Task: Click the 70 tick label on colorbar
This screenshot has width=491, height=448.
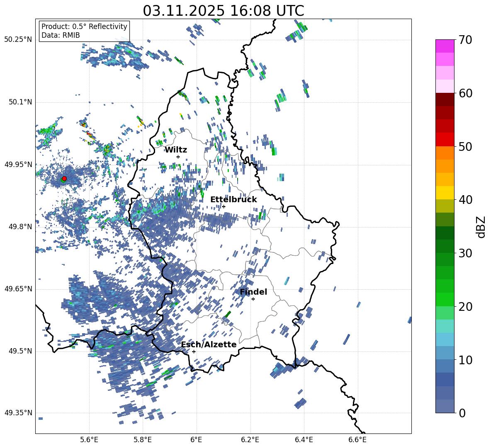Action: [466, 40]
